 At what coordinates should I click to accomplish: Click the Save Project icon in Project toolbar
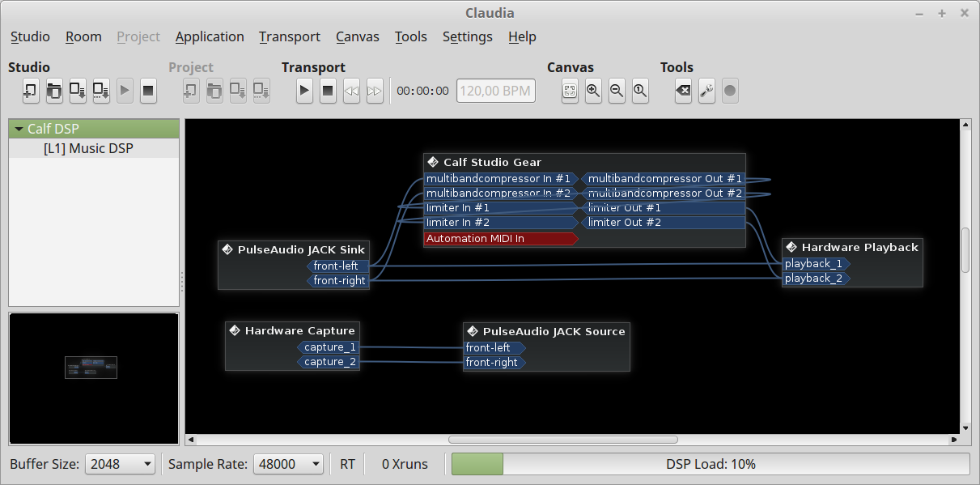coord(238,91)
